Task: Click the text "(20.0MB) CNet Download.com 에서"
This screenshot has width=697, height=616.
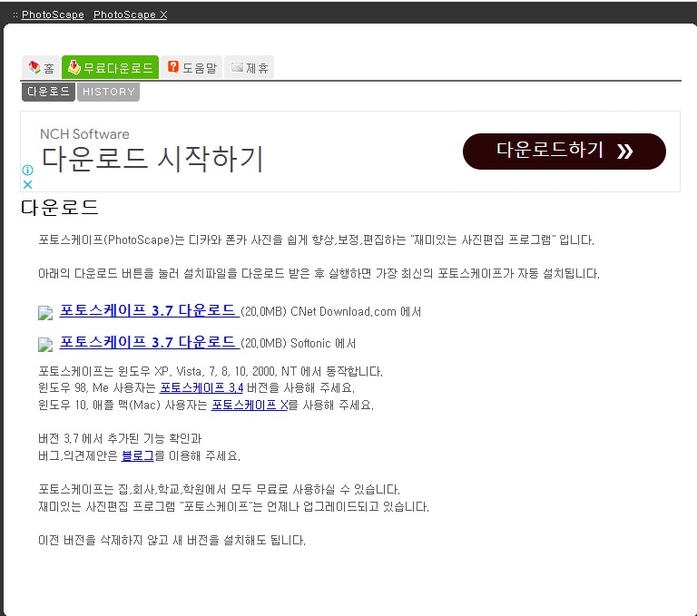Action: click(331, 311)
